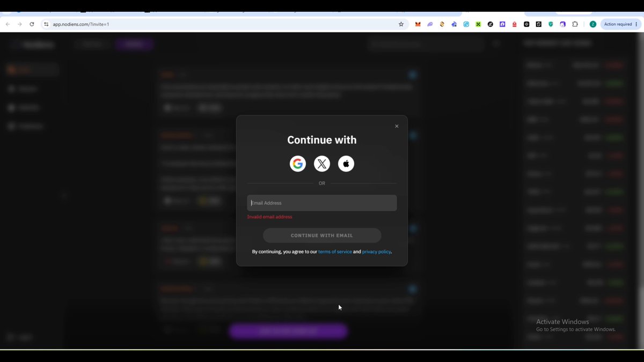Open the terms of service link

pos(335,252)
